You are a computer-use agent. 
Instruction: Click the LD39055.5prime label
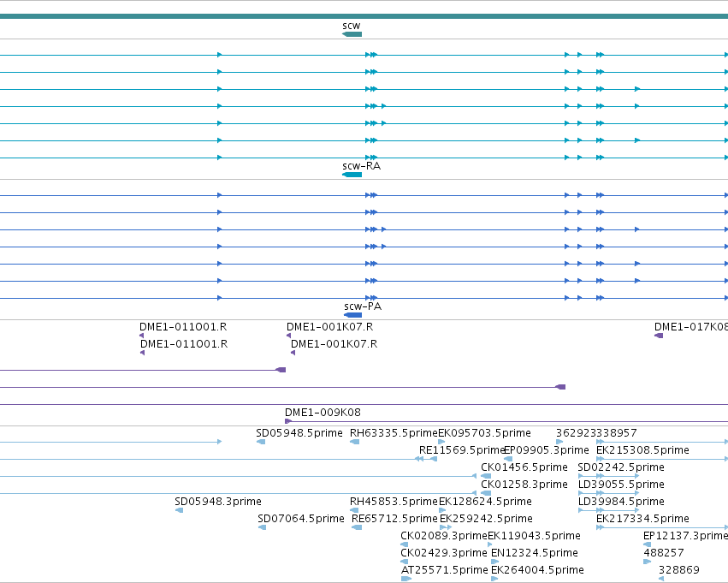tap(621, 485)
